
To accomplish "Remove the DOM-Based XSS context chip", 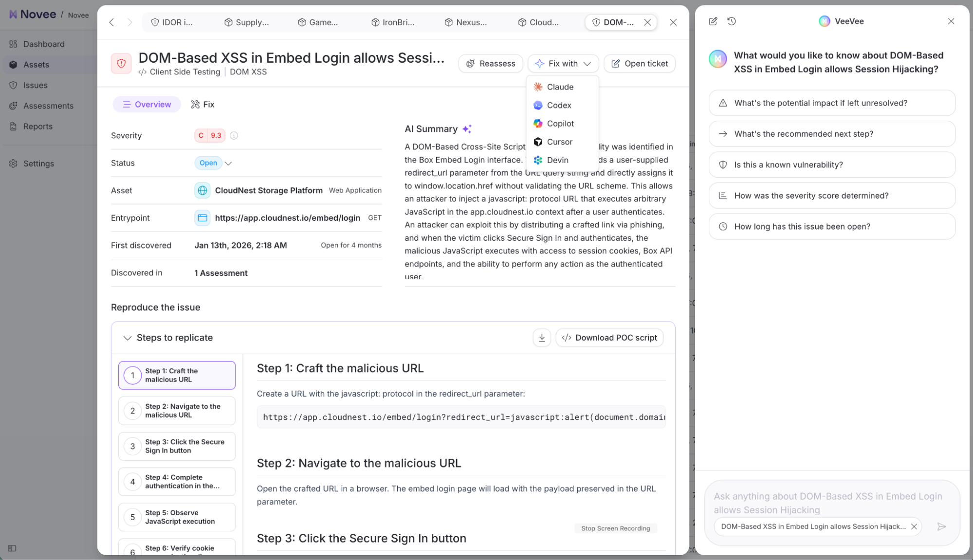I will click(x=914, y=526).
